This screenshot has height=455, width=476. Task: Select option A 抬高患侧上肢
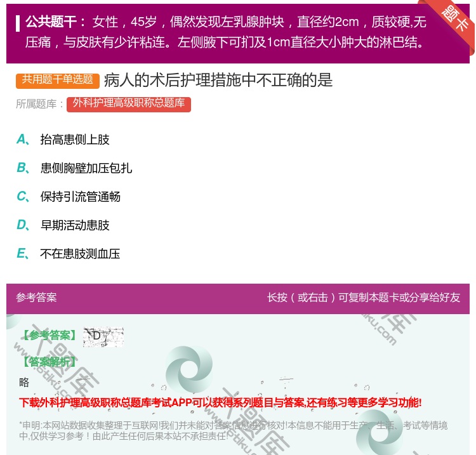[x=75, y=140]
